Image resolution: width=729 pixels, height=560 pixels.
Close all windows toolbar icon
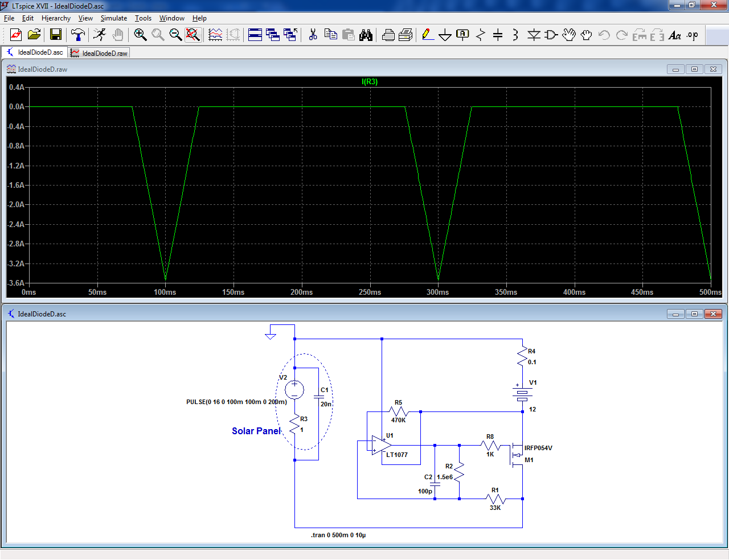click(x=290, y=35)
